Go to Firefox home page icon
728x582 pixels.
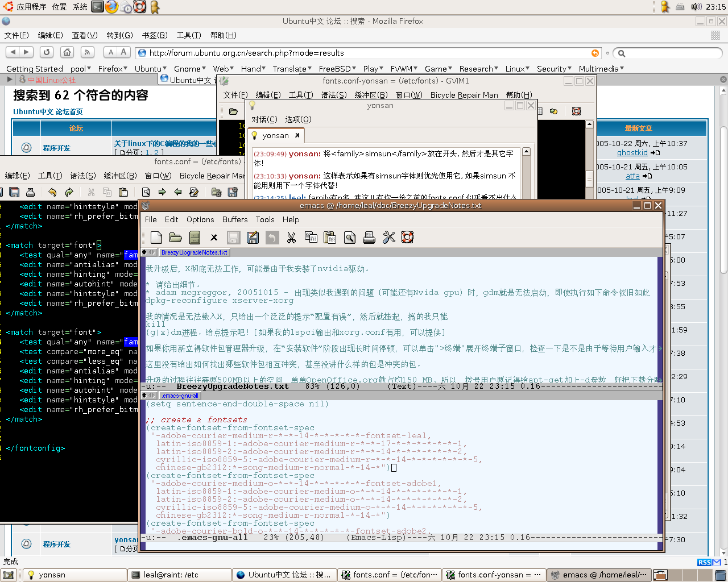(x=67, y=52)
